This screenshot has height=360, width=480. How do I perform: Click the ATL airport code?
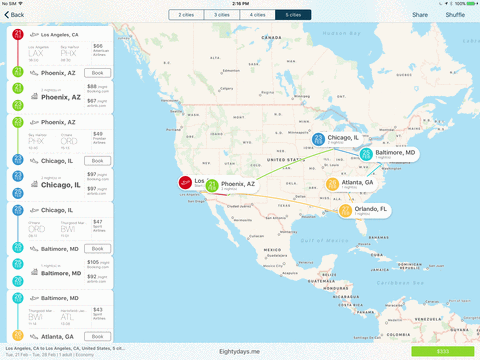point(67,317)
